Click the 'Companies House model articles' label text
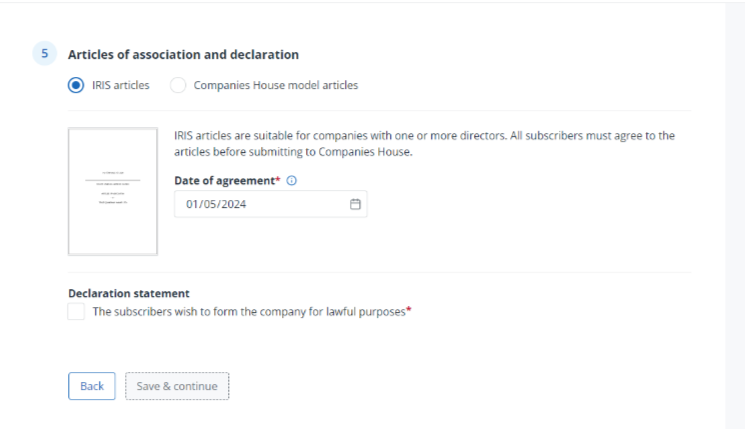Screen dimensions: 745x429 pos(275,85)
